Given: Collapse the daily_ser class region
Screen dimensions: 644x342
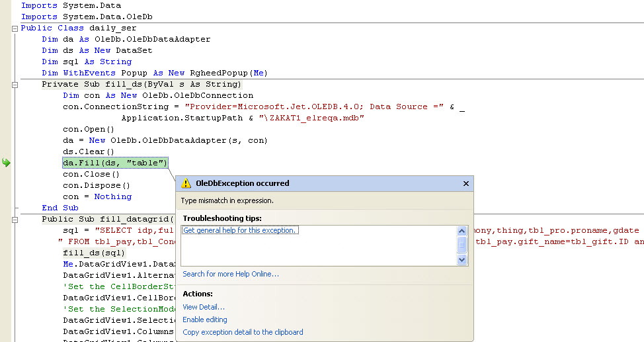Looking at the screenshot, I should 15,28.
